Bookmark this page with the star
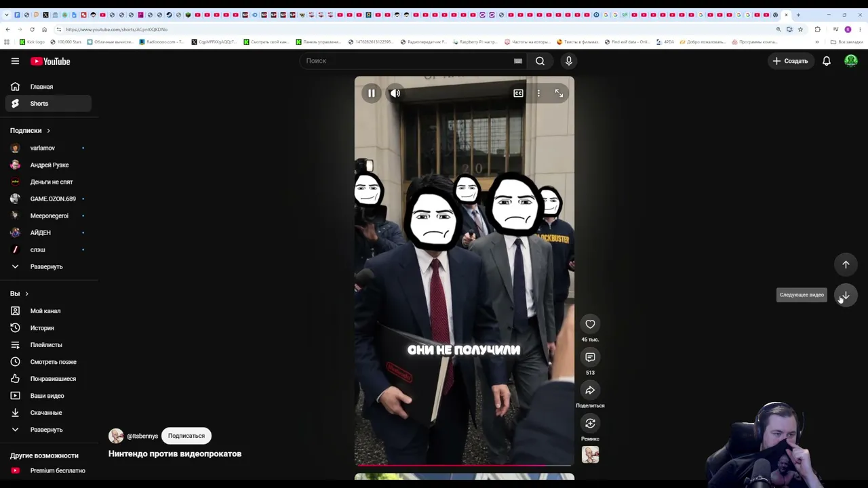This screenshot has width=868, height=488. pyautogui.click(x=800, y=29)
